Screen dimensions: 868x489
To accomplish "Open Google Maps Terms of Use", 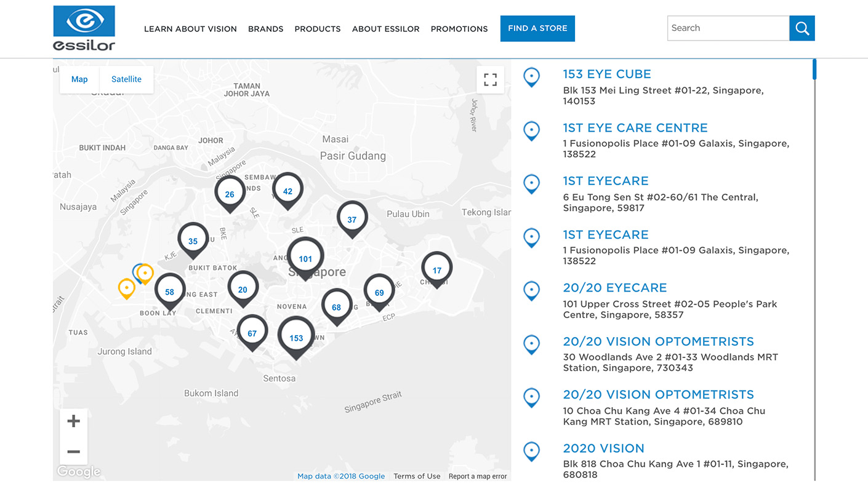I will point(417,476).
